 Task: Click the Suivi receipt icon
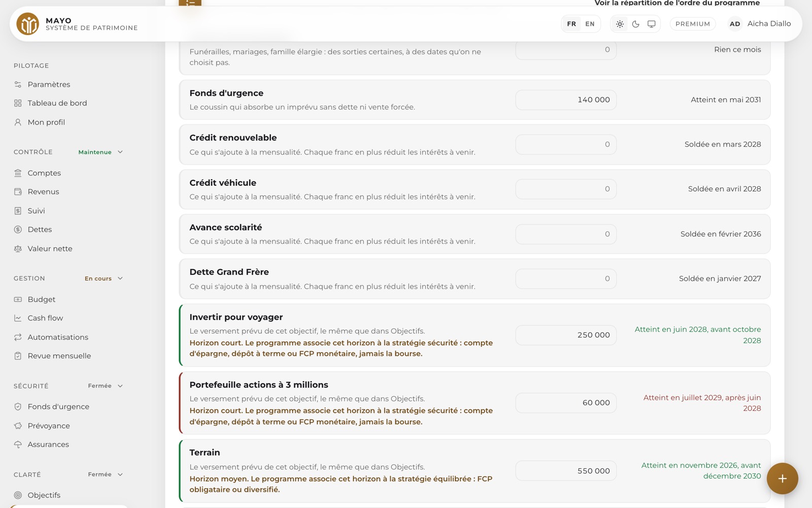(x=18, y=211)
